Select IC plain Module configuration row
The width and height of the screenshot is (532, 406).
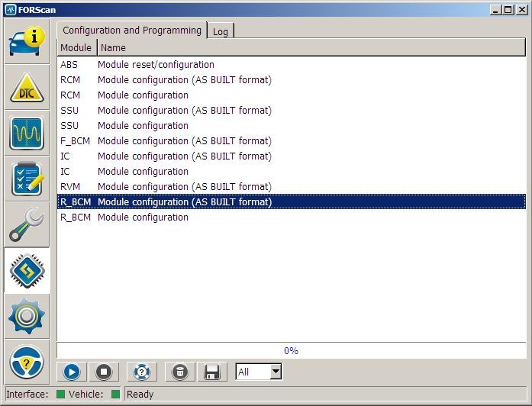tap(292, 171)
